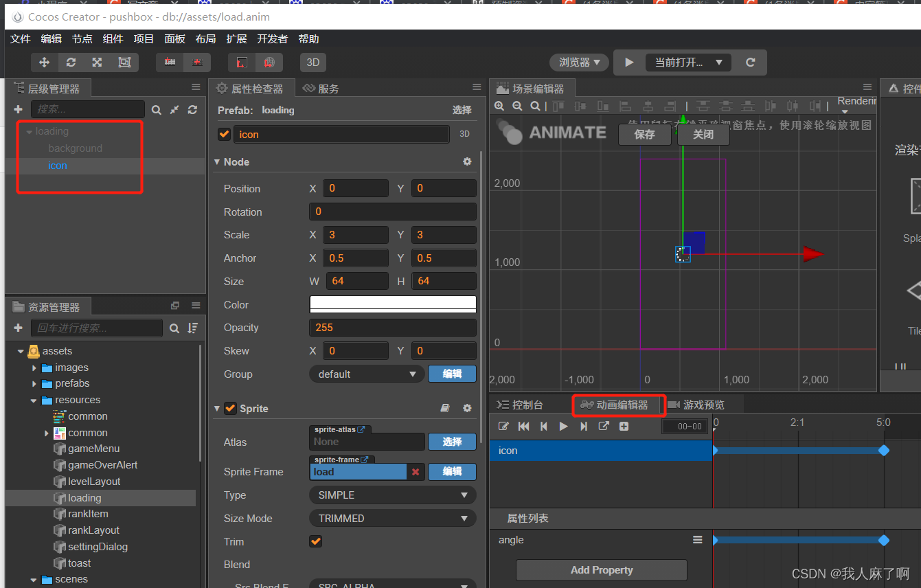Open the 当前打开 scene dropdown
This screenshot has width=921, height=588.
tap(687, 63)
